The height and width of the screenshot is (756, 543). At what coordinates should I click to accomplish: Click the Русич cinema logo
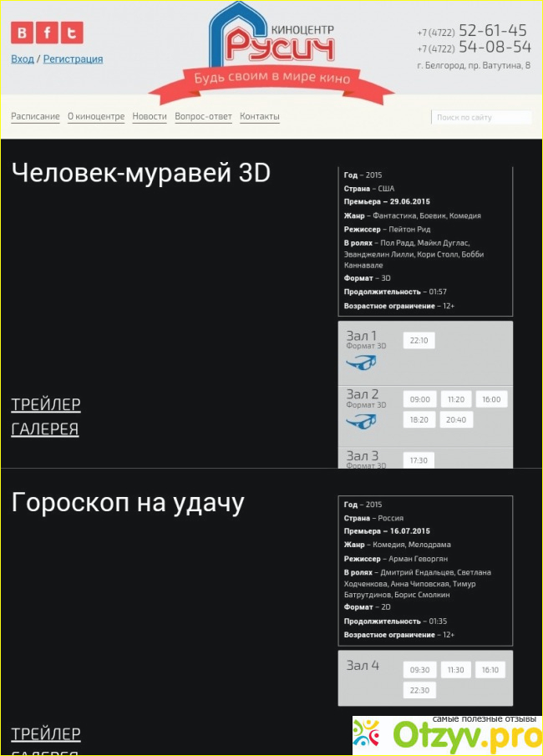(x=271, y=40)
